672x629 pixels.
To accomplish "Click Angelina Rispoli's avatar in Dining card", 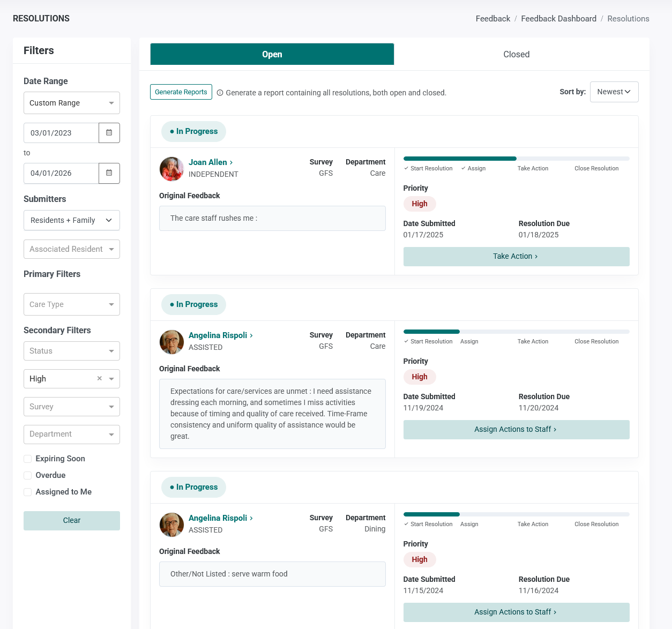I will pos(171,525).
